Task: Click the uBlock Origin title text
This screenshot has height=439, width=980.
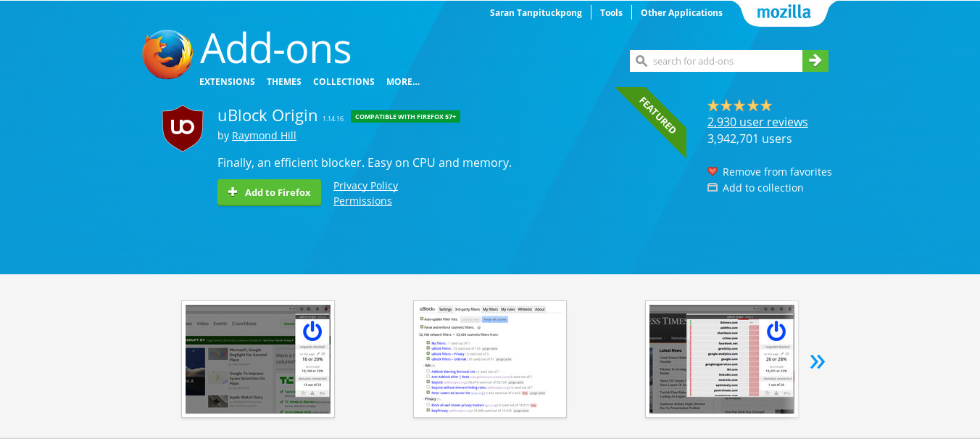Action: (267, 115)
